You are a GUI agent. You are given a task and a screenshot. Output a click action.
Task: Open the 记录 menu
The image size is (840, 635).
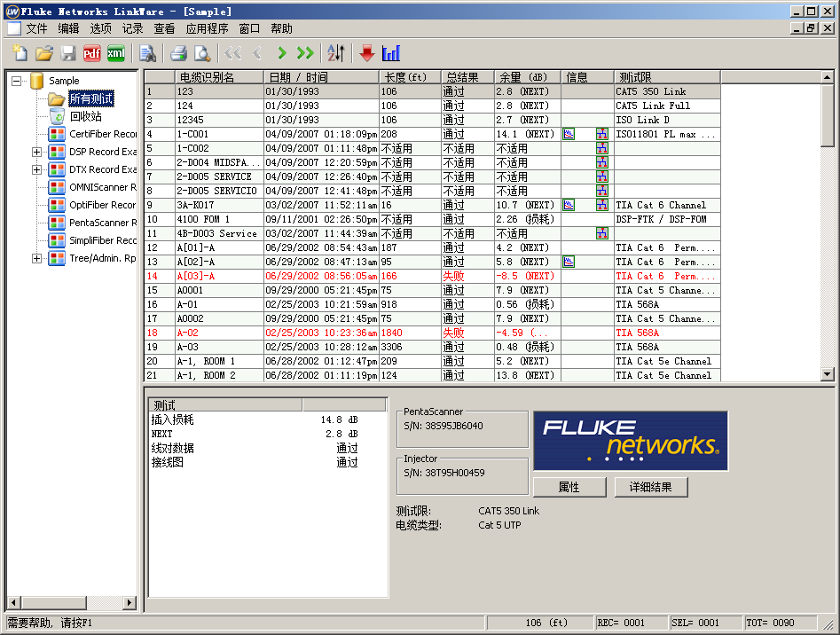[x=132, y=29]
